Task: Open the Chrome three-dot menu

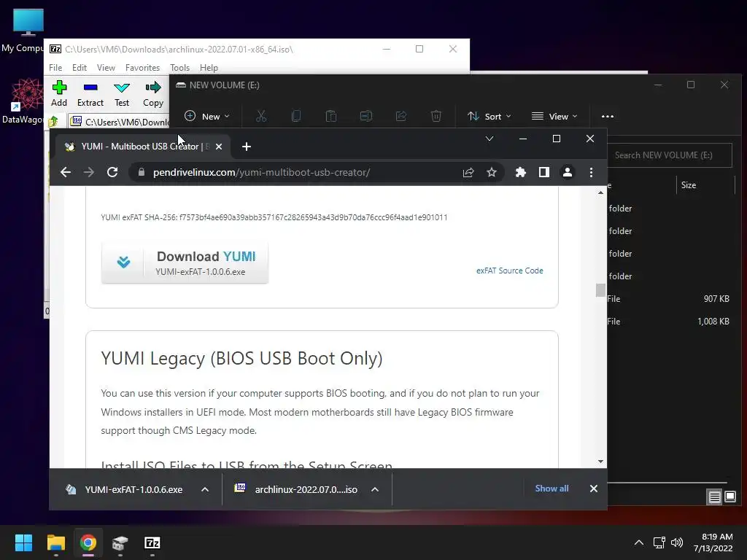Action: 591,172
